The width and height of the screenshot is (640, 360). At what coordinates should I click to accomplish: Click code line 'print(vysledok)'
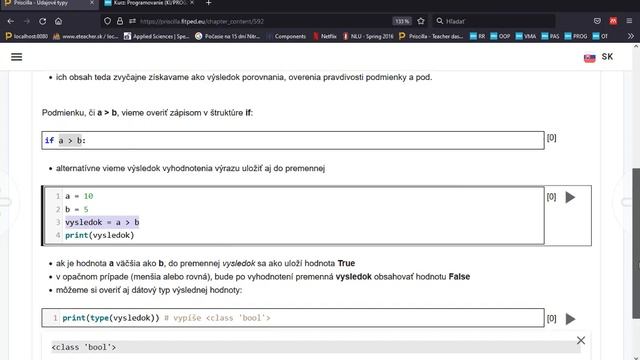coord(100,236)
